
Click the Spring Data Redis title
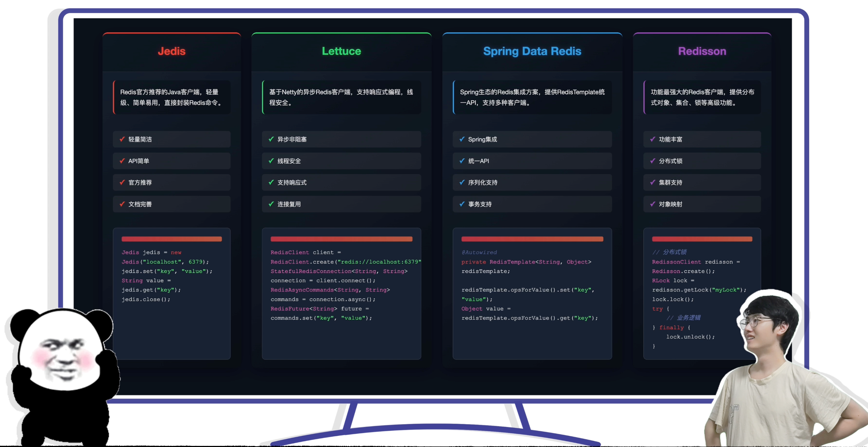coord(532,51)
